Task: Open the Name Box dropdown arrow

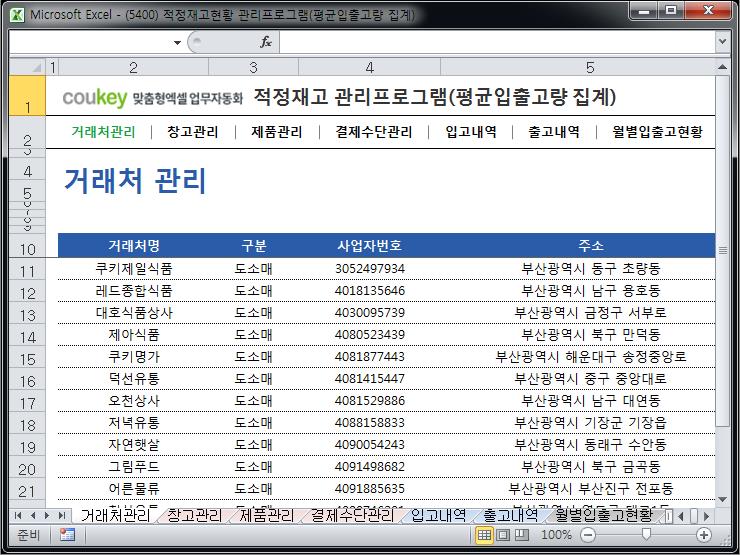Action: click(177, 42)
